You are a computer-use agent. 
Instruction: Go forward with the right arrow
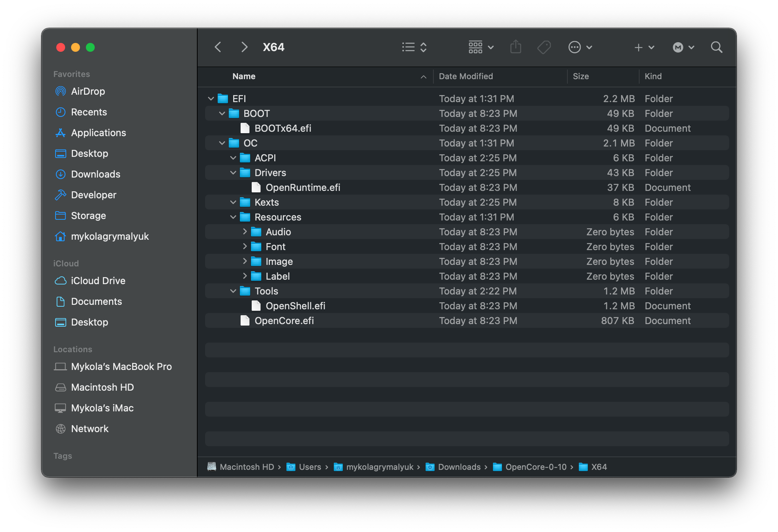(244, 47)
